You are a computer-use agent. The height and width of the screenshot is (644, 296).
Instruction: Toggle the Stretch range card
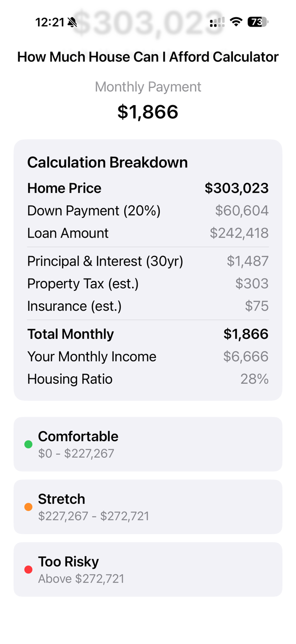[148, 506]
